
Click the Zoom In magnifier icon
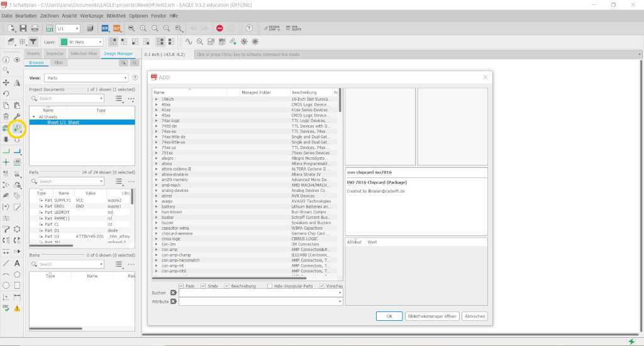[x=143, y=28]
